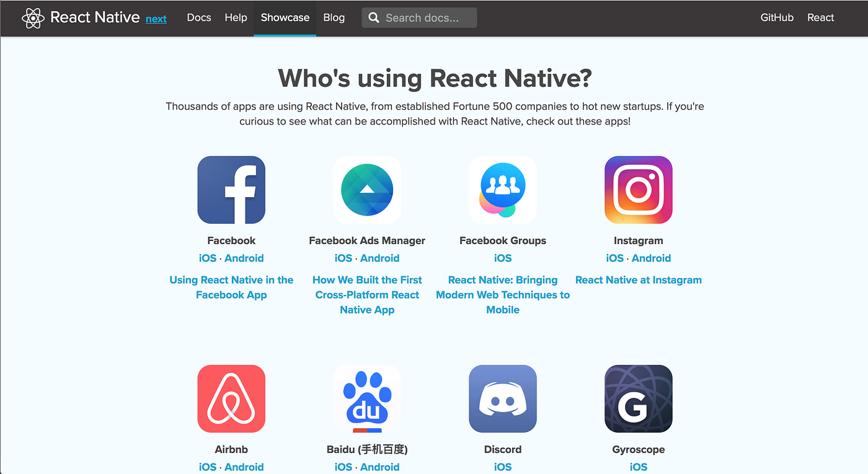868x474 pixels.
Task: Click the Facebook Ads Manager app icon
Action: [x=367, y=190]
